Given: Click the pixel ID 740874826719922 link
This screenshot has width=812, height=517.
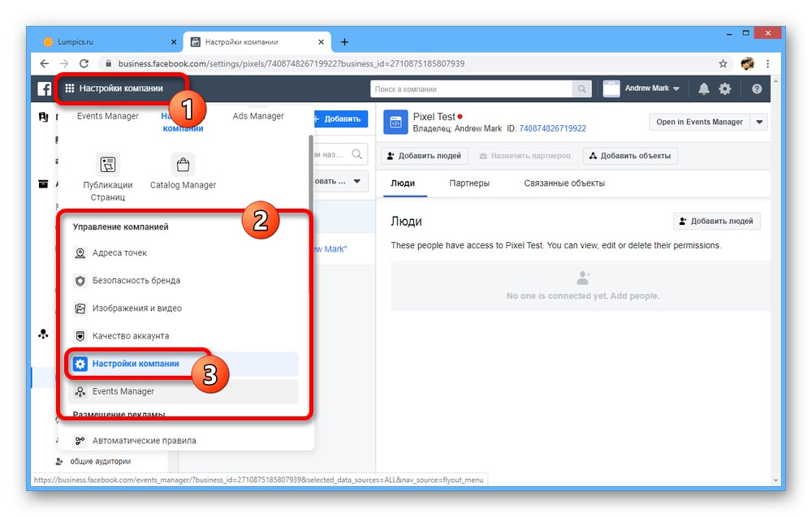Looking at the screenshot, I should click(x=552, y=128).
